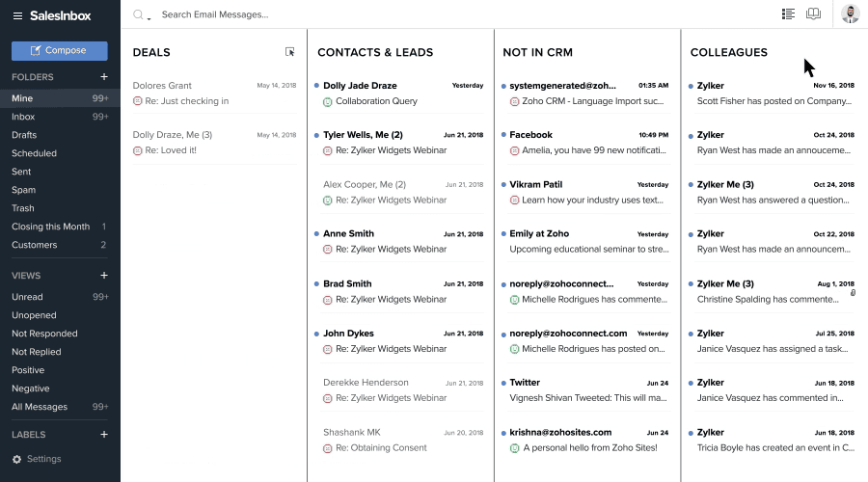Image resolution: width=868 pixels, height=482 pixels.
Task: Expand the search options dropdown arrow
Action: coord(149,19)
